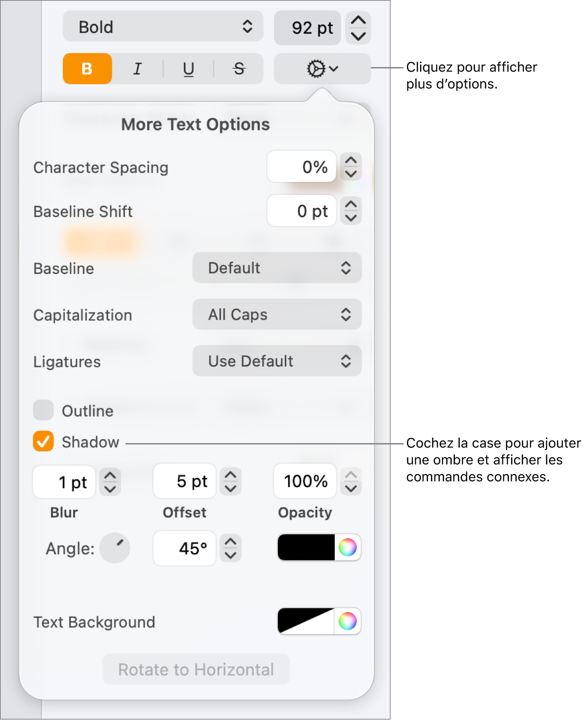Apply strikethrough formatting

pos(239,69)
